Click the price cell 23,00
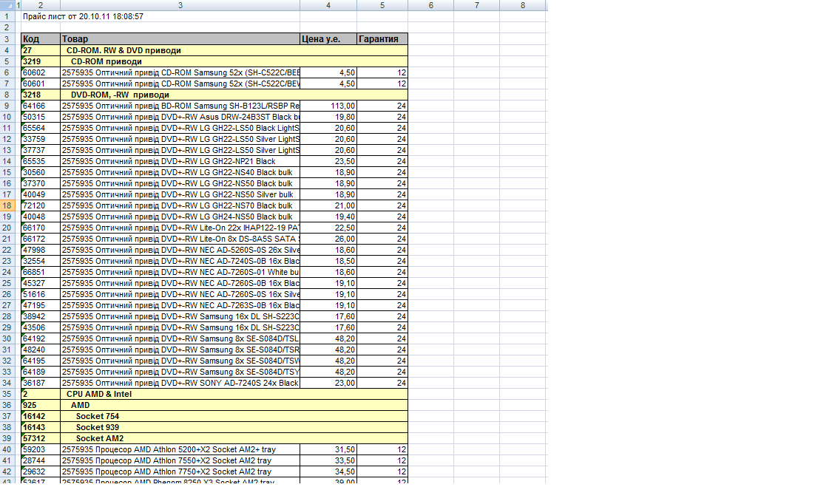 point(328,383)
